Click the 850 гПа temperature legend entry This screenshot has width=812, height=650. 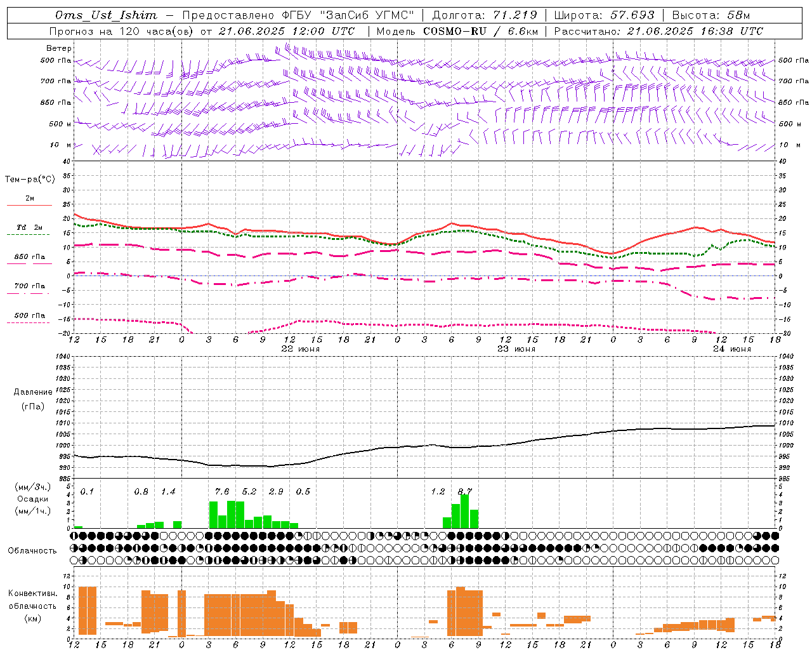coord(30,257)
